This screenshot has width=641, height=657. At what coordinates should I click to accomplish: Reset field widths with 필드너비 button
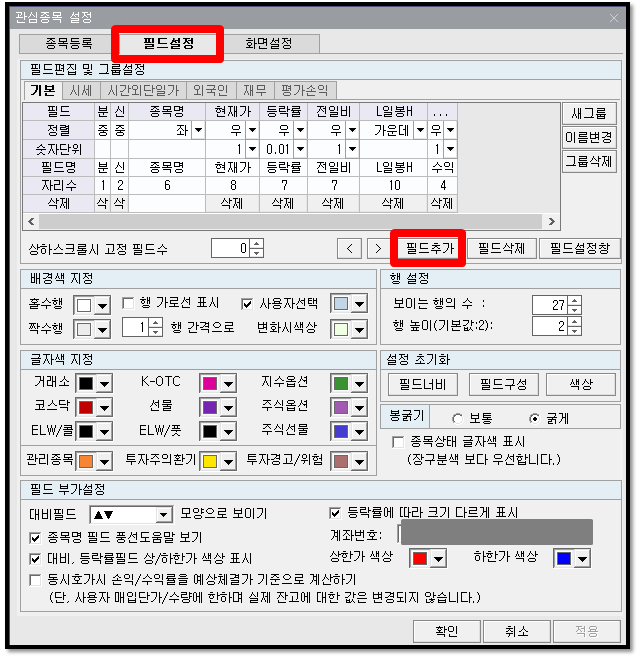coord(423,384)
